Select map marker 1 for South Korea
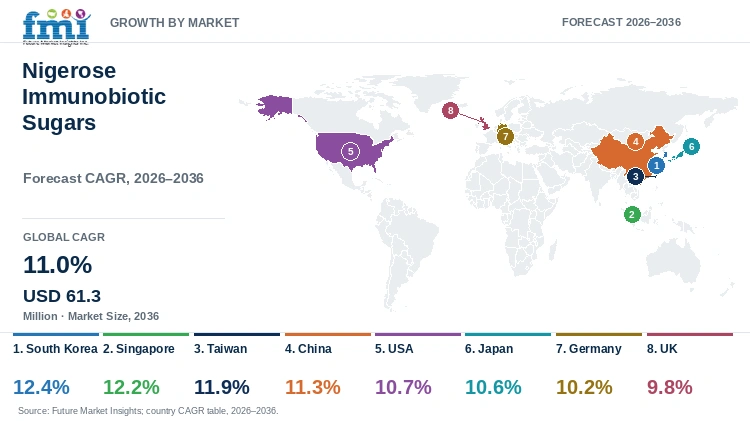The height and width of the screenshot is (421, 750). pos(656,166)
